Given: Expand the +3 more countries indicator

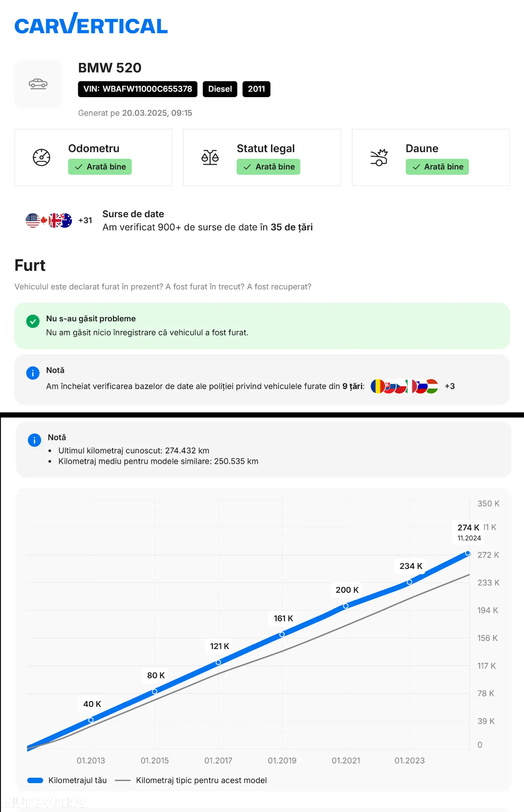Looking at the screenshot, I should click(x=450, y=386).
